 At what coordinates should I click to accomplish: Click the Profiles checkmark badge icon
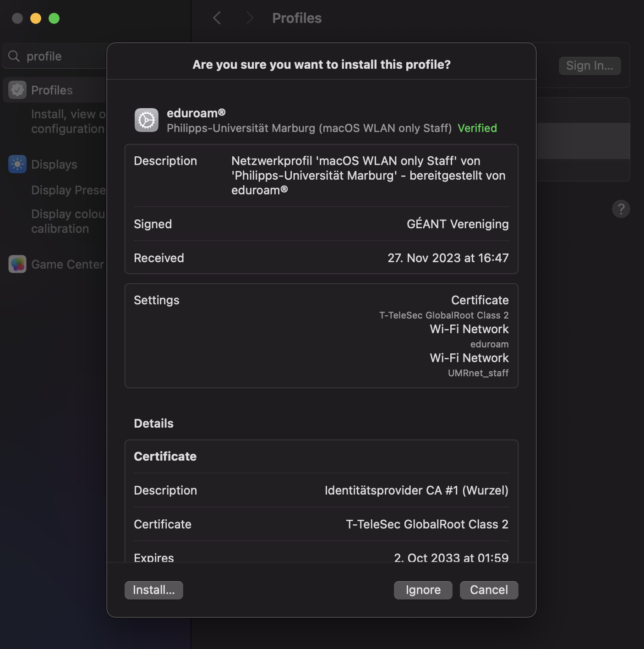click(x=17, y=90)
